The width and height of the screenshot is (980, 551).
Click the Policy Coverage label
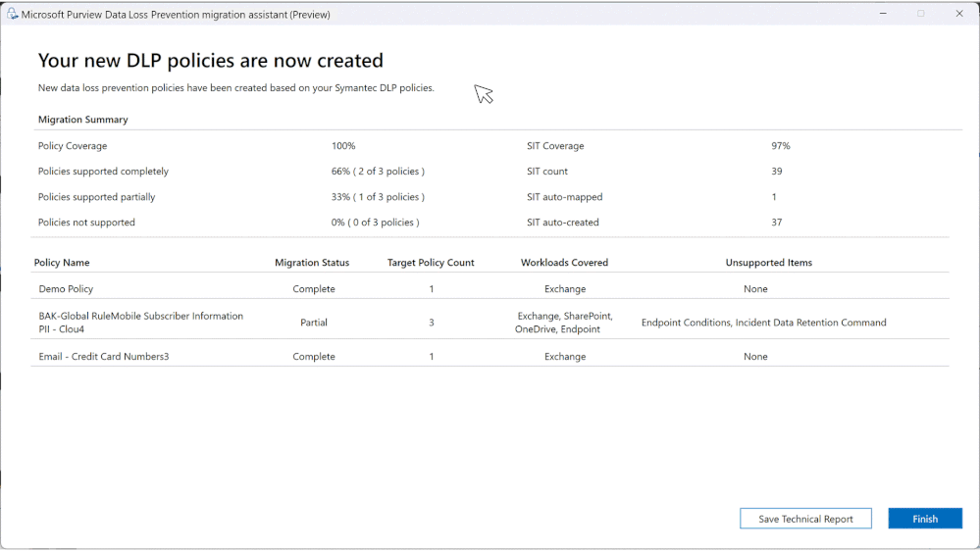click(73, 145)
